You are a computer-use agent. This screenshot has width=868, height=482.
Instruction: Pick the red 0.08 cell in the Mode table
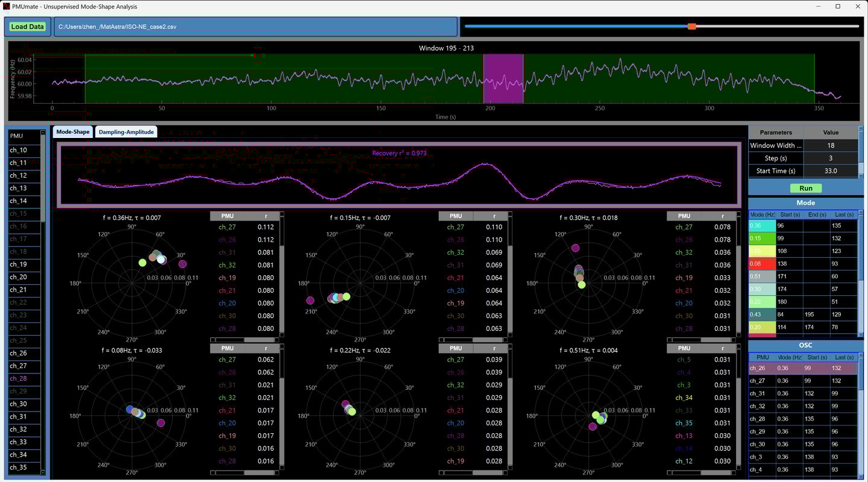click(762, 264)
